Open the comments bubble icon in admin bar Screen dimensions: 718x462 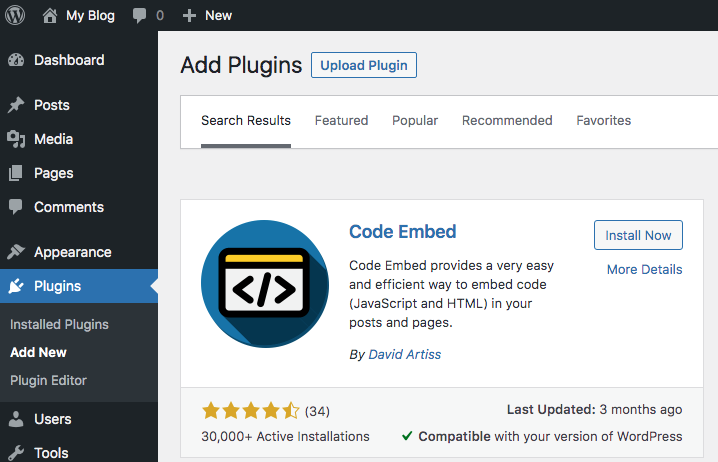139,15
